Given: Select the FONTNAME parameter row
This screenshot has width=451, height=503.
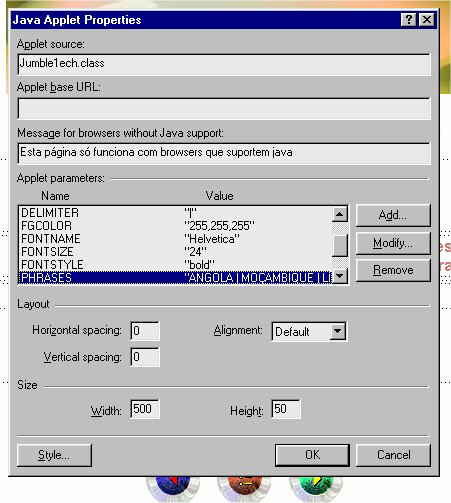Looking at the screenshot, I should tap(175, 239).
